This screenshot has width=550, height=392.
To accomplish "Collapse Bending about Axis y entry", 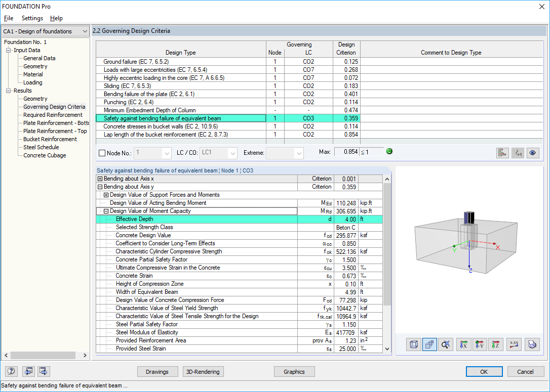I will click(x=99, y=186).
